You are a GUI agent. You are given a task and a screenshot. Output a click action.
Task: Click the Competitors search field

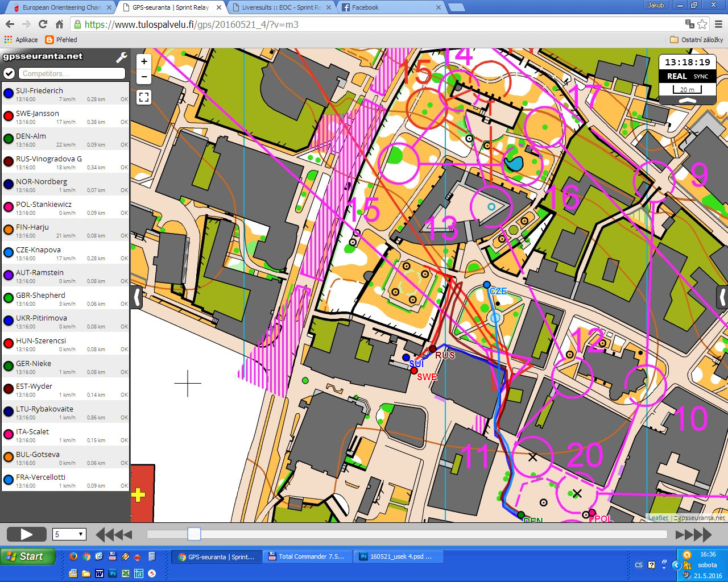tap(72, 73)
